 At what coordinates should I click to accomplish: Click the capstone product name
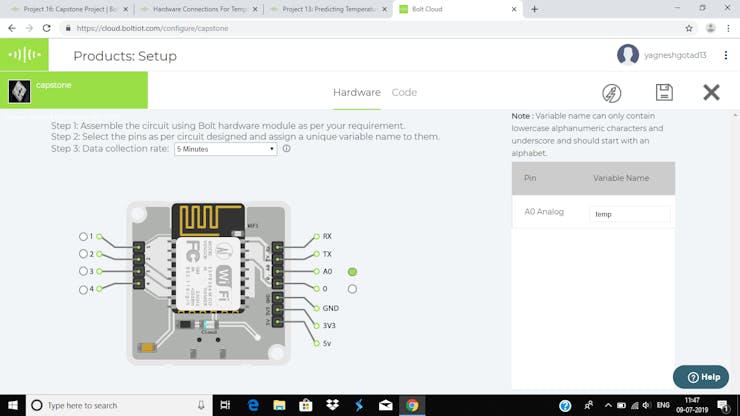(x=54, y=85)
